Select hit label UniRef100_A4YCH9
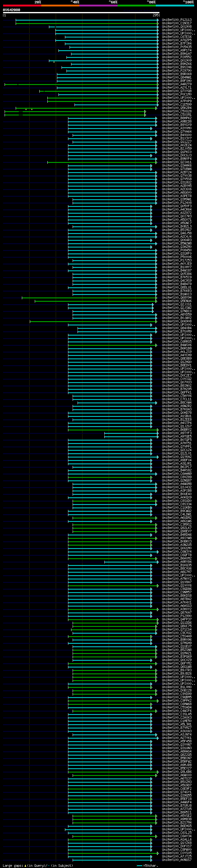Screen dimensions: 197x868 pos(177,355)
